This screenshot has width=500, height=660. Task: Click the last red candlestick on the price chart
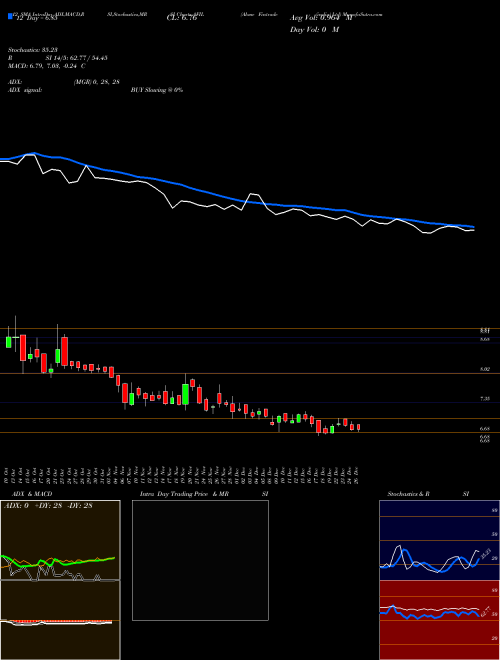[x=359, y=427]
